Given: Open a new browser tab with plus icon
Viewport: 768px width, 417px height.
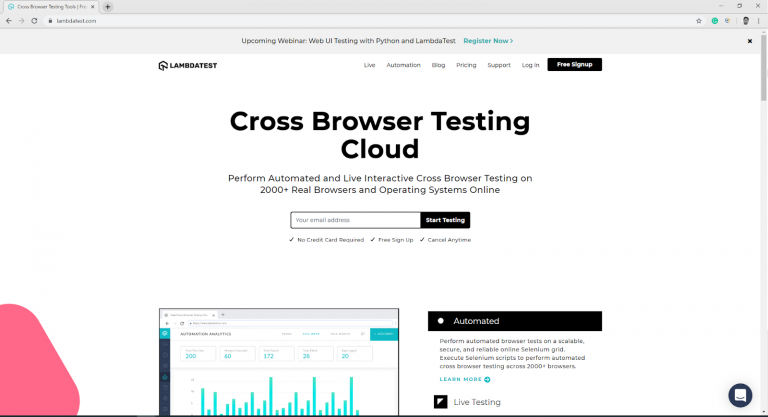Looking at the screenshot, I should pos(108,6).
